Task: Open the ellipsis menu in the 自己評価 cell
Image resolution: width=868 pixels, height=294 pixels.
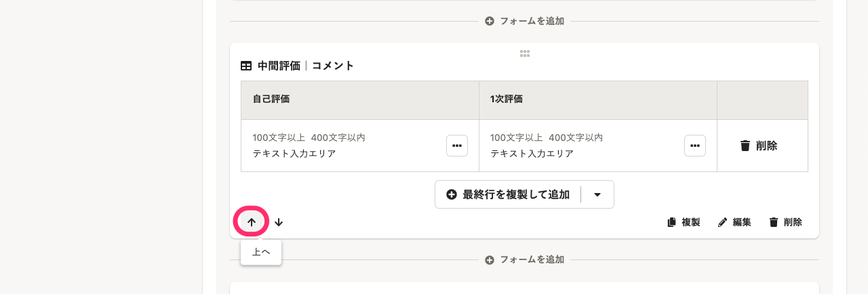Action: pos(457,146)
